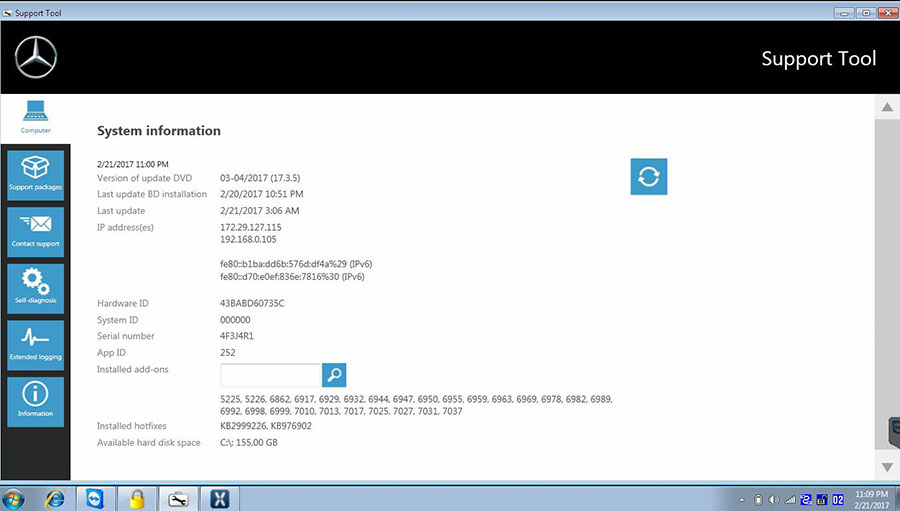900x511 pixels.
Task: Open the Information panel
Action: click(x=36, y=402)
